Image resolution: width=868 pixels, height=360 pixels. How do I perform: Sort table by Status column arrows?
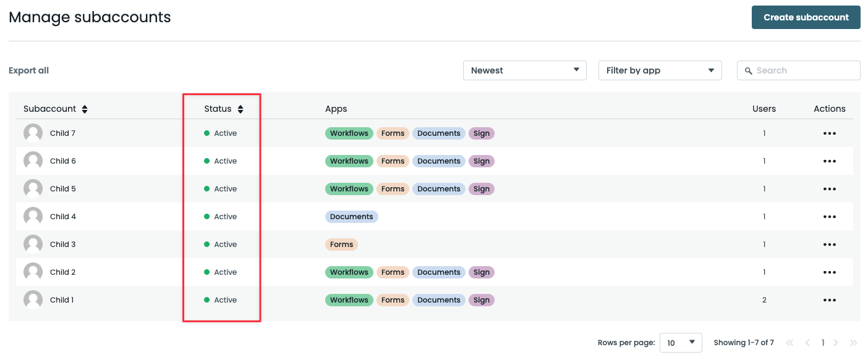point(240,109)
